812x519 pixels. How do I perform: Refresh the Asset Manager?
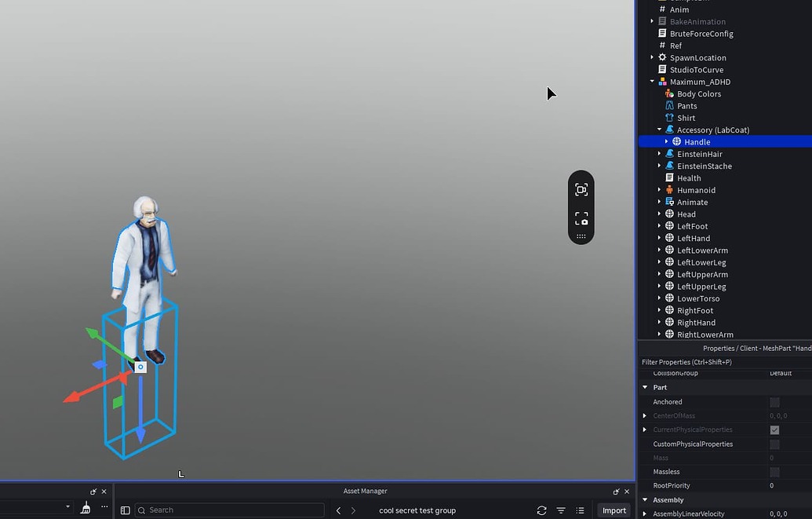(x=541, y=510)
